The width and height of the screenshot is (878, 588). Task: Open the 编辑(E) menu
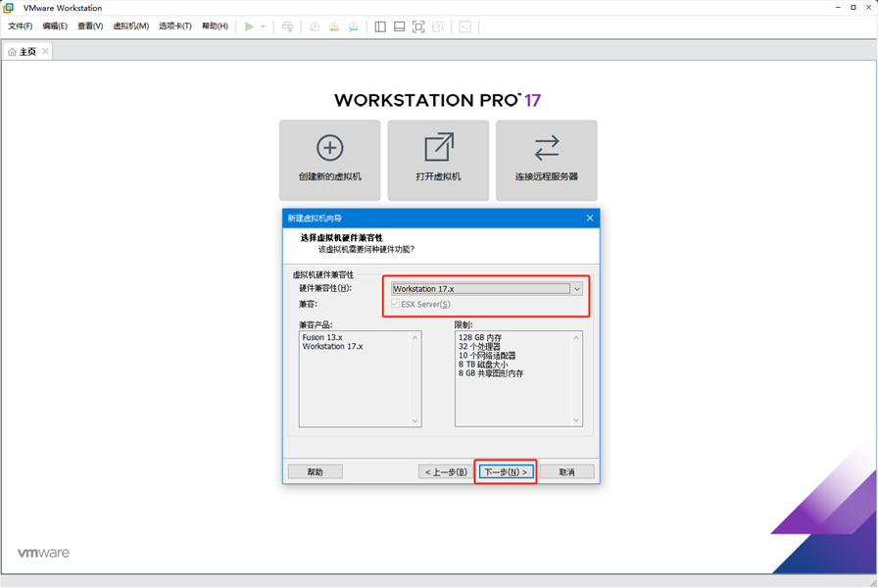(x=55, y=25)
